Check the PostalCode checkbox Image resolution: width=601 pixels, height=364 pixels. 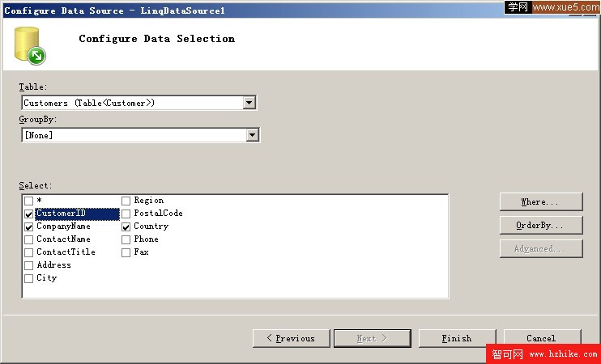(126, 214)
